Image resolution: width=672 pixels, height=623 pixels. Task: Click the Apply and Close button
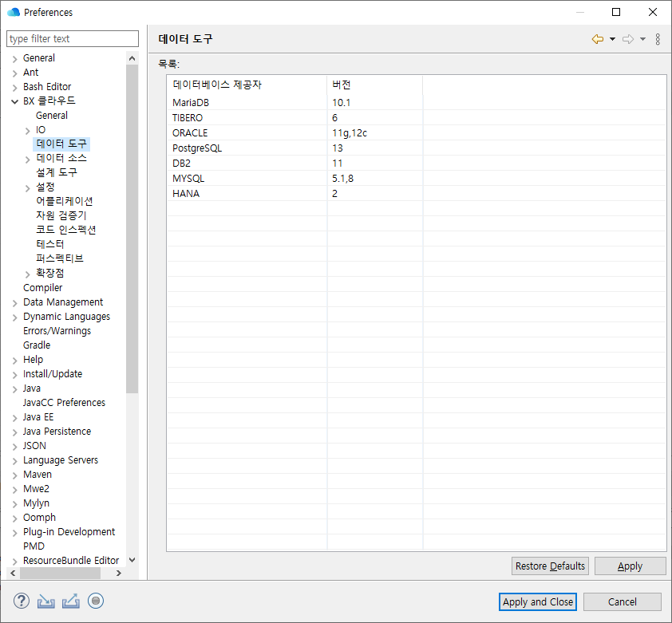[537, 601]
